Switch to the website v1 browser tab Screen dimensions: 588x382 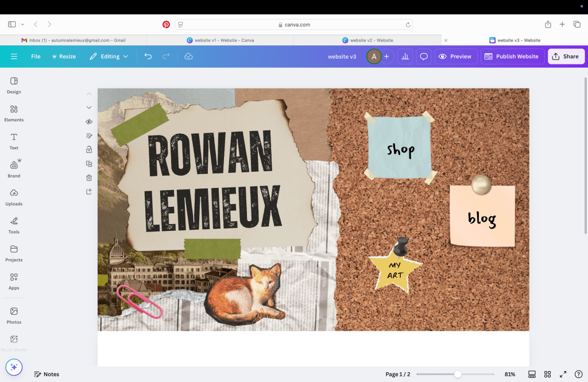(x=220, y=40)
